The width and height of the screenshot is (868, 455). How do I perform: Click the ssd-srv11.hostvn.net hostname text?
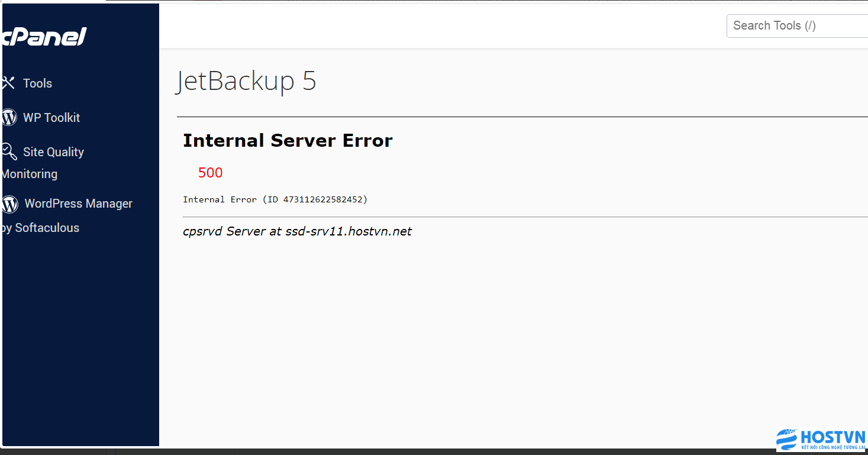[x=349, y=231]
